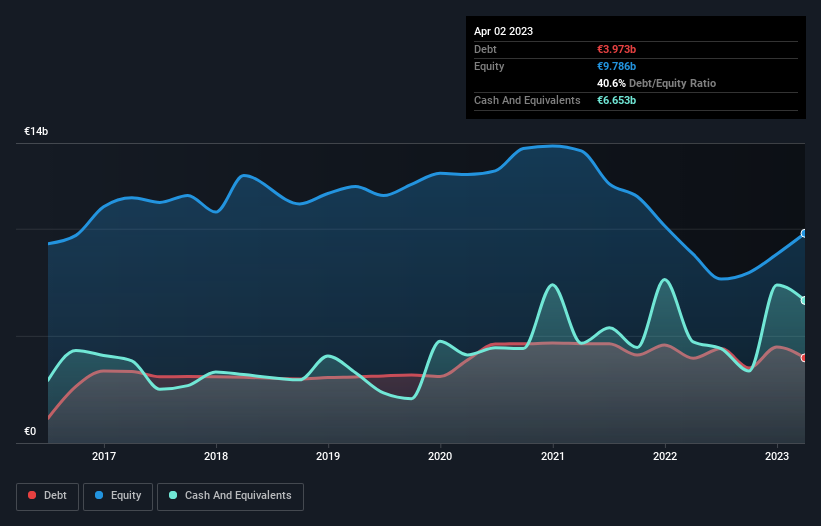Image resolution: width=821 pixels, height=526 pixels.
Task: Click the teal Cash legend dot
Action: click(x=173, y=495)
